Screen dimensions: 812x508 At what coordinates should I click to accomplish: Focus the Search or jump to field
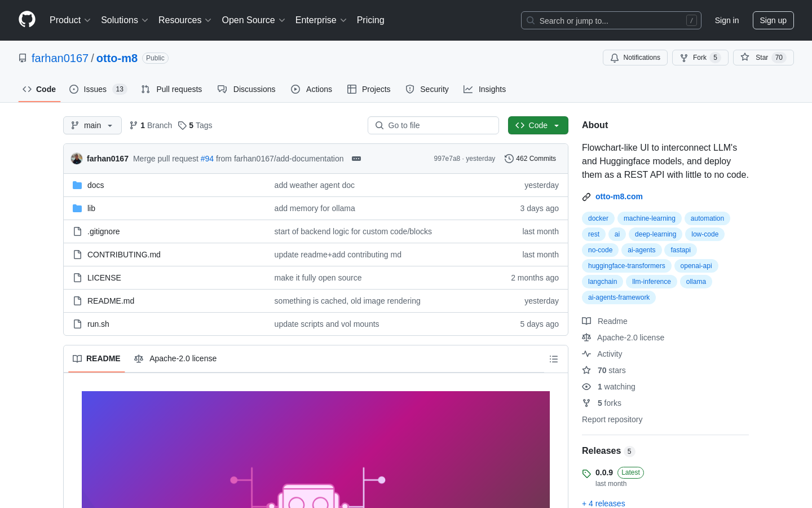click(x=611, y=20)
